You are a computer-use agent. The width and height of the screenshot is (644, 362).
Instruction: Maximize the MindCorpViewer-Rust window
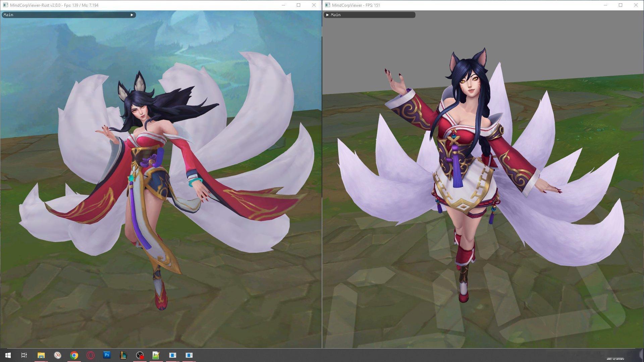pos(299,5)
